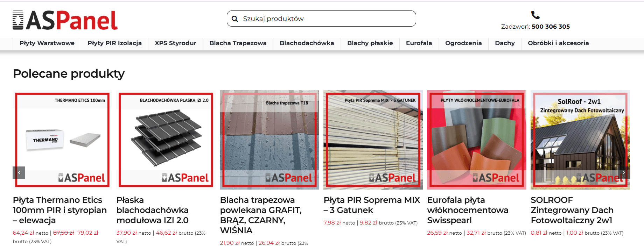Viewport: 644px width, 249px height.
Task: Open the Płyty PIR Izolacja menu
Action: 114,43
